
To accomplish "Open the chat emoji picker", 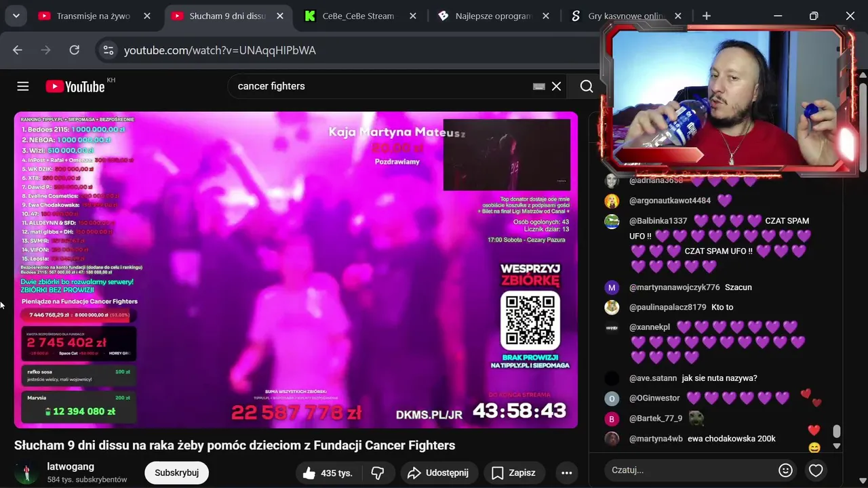I will click(x=785, y=470).
